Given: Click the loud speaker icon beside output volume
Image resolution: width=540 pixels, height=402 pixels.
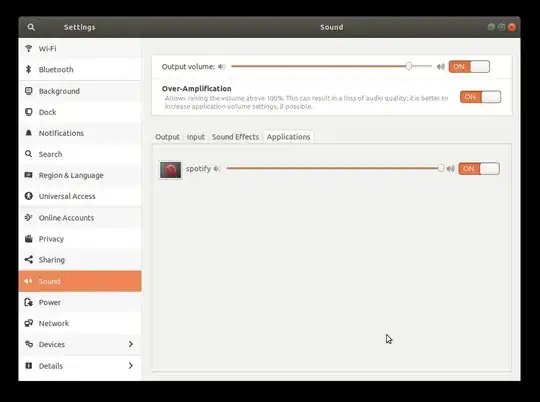Looking at the screenshot, I should point(441,67).
